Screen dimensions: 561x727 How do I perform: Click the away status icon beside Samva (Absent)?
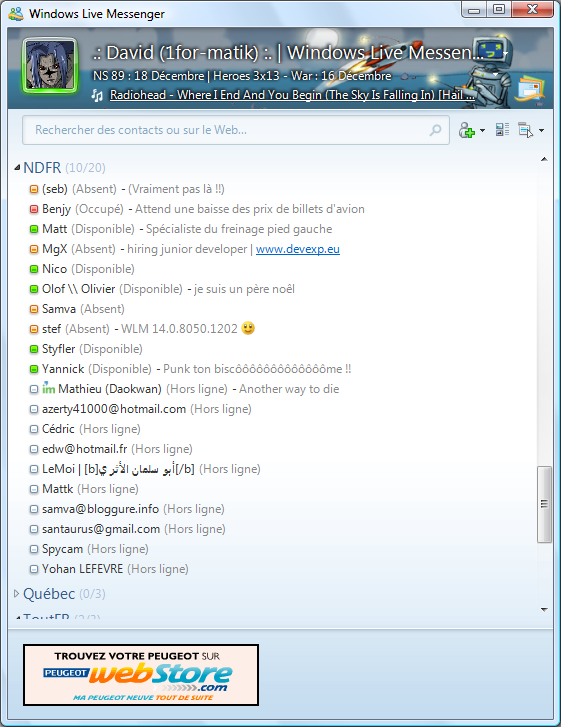(34, 309)
